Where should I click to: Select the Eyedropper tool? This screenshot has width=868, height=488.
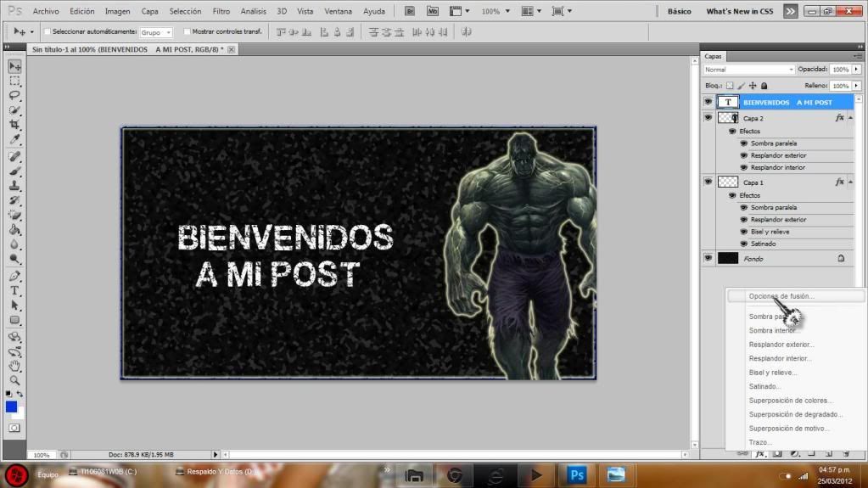point(15,139)
